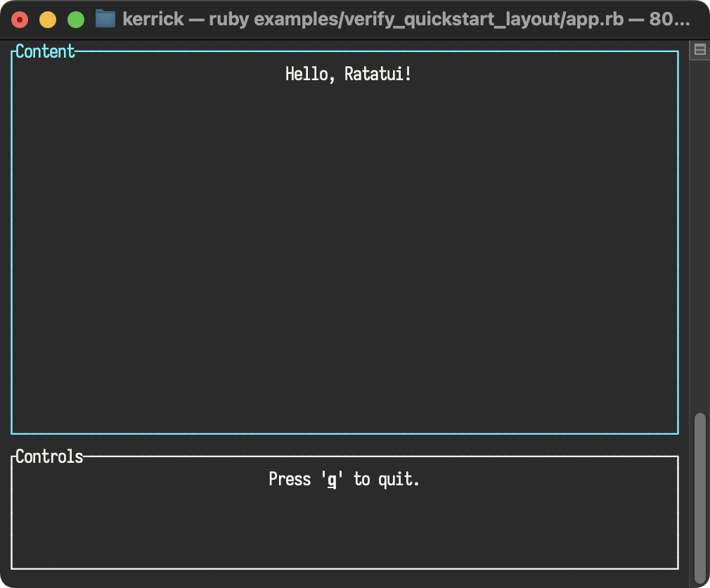Click the folder proxy icon in title bar
This screenshot has width=710, height=588.
[105, 19]
